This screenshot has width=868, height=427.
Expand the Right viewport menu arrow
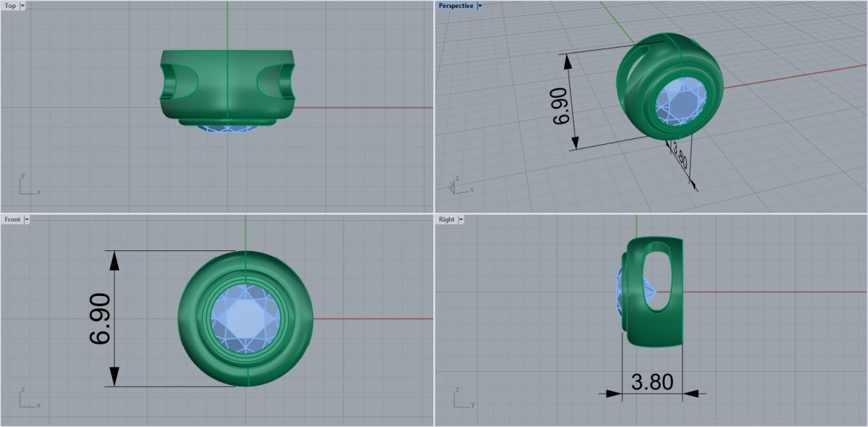pyautogui.click(x=460, y=219)
